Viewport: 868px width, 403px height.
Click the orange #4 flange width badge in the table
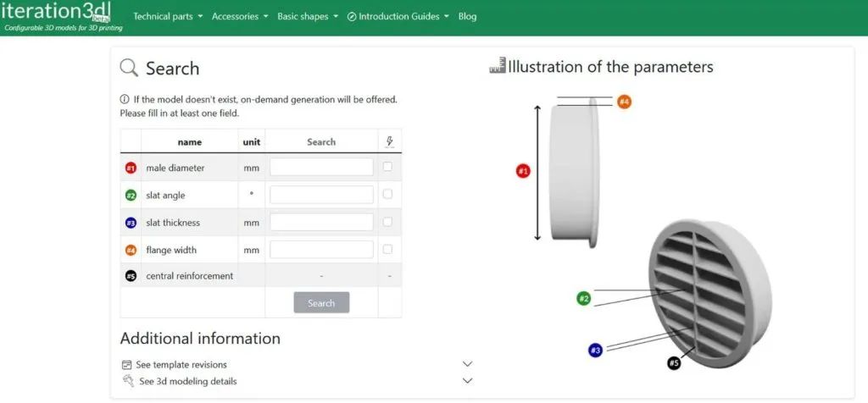point(131,250)
